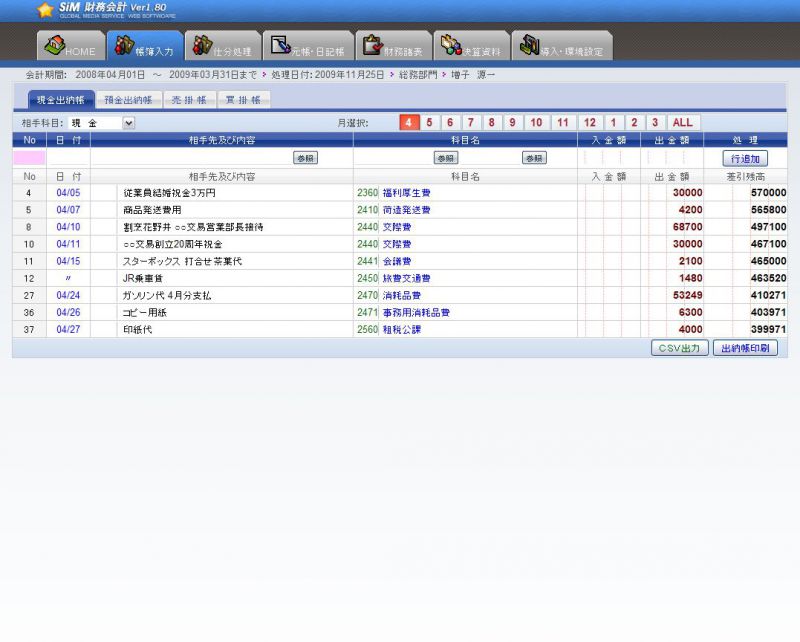This screenshot has height=642, width=800.
Task: Open 仕分処理 journal processing icon
Action: tap(203, 46)
